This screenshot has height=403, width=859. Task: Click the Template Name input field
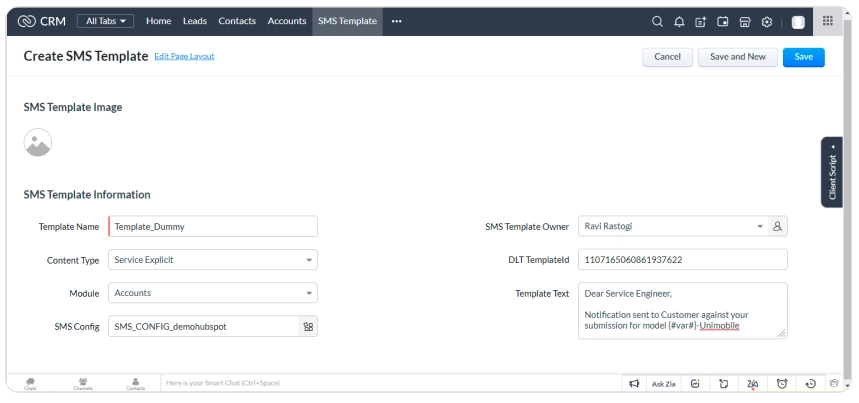[x=213, y=227]
